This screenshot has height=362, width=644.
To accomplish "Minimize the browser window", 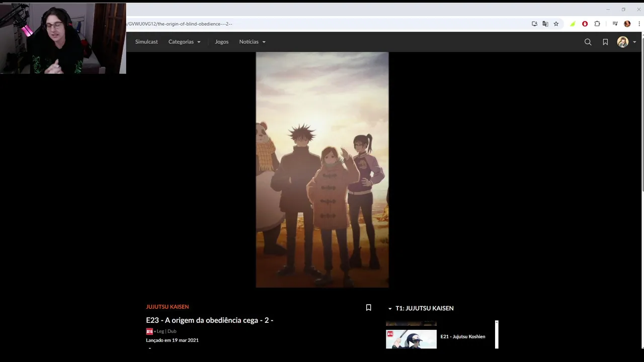I will coord(608,9).
